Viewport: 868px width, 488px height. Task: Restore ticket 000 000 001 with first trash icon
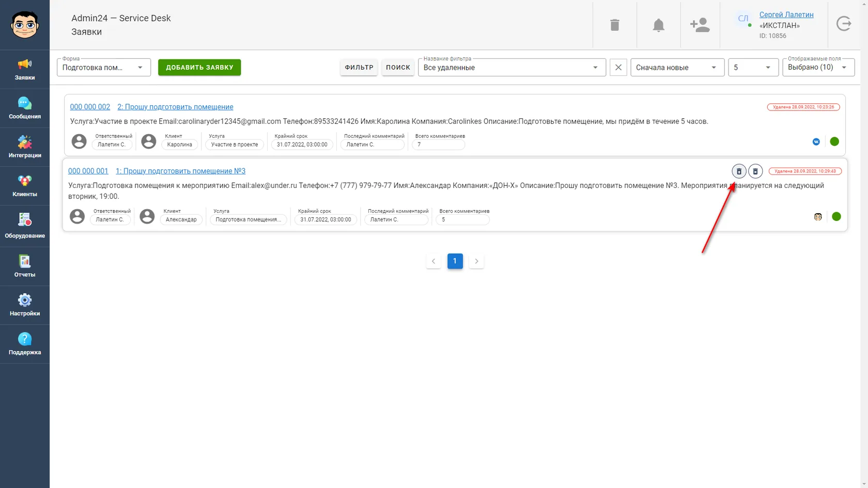pyautogui.click(x=739, y=171)
